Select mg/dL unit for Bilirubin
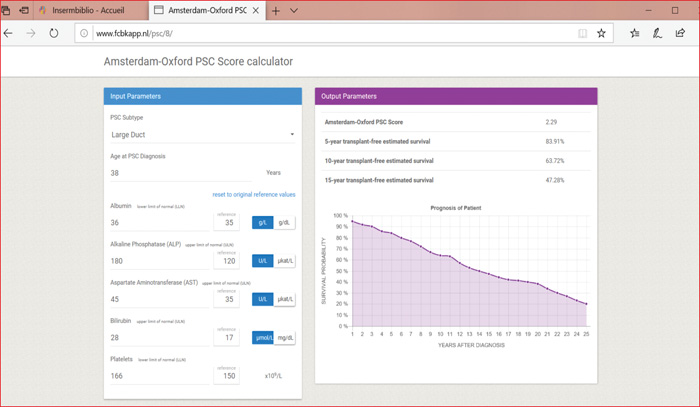This screenshot has width=700, height=407. 284,338
